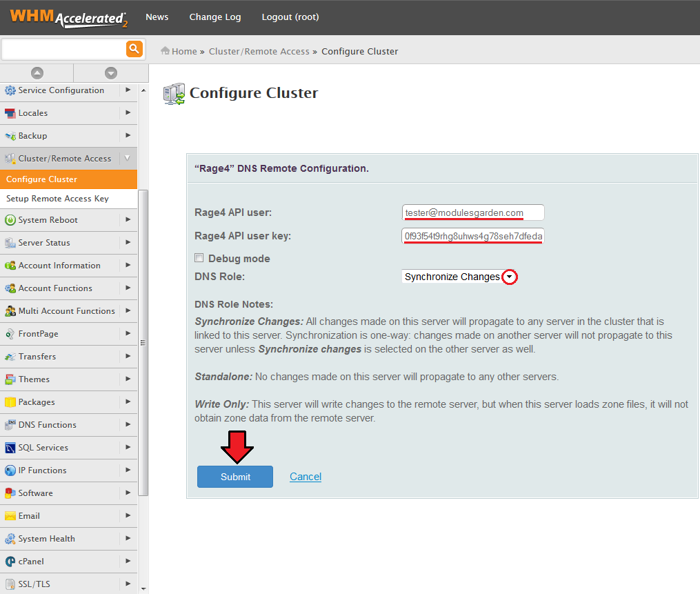The width and height of the screenshot is (700, 594).
Task: Click the FrontPage icon in sidebar
Action: 10,334
